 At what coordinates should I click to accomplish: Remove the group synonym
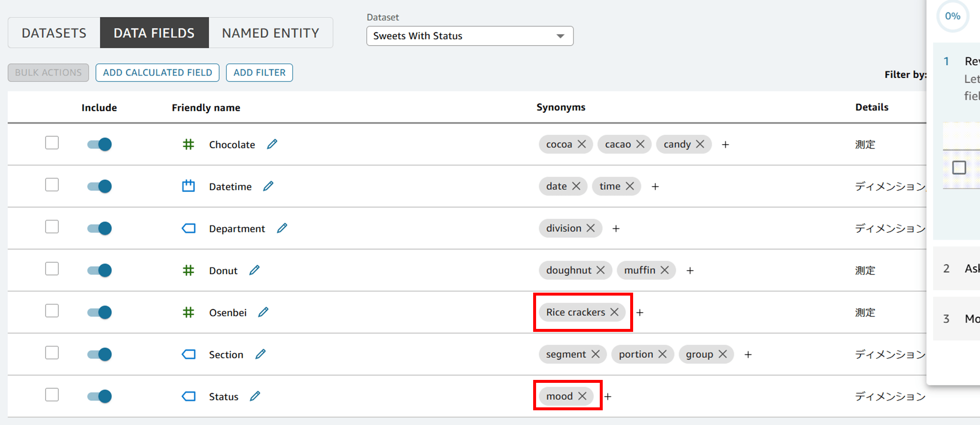click(723, 354)
